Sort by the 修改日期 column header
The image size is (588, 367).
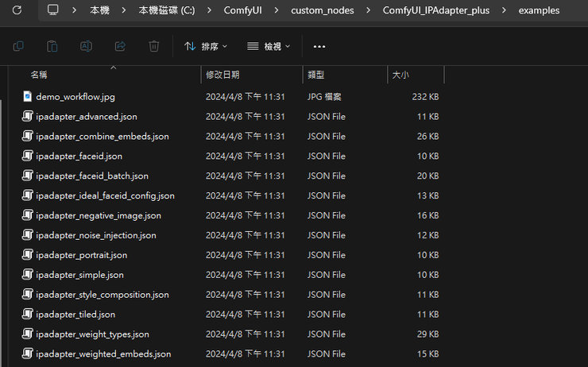coord(222,75)
